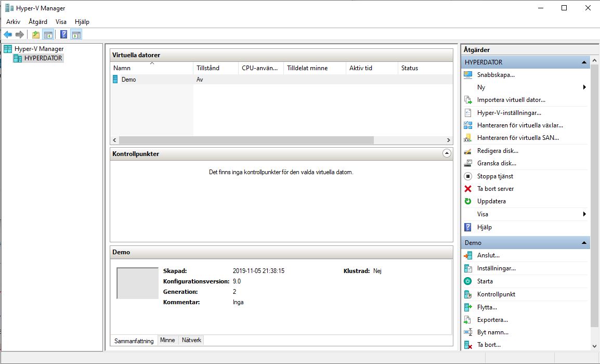
Task: Select Hyper-V Manager root tree node
Action: (x=39, y=49)
